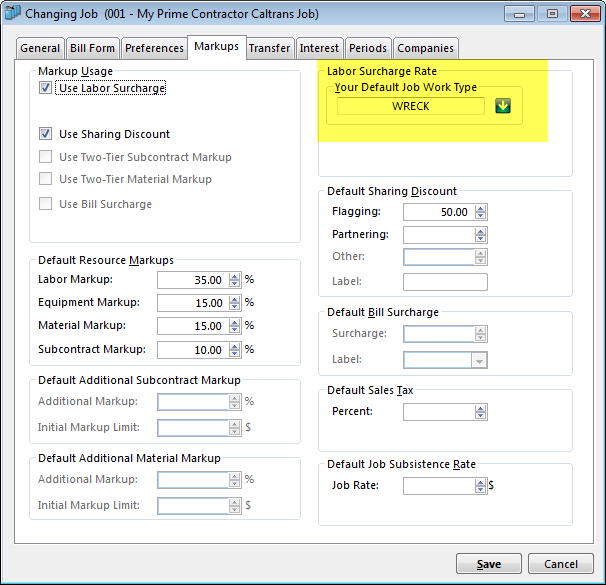Open the Companies tab
The width and height of the screenshot is (606, 585).
click(425, 48)
